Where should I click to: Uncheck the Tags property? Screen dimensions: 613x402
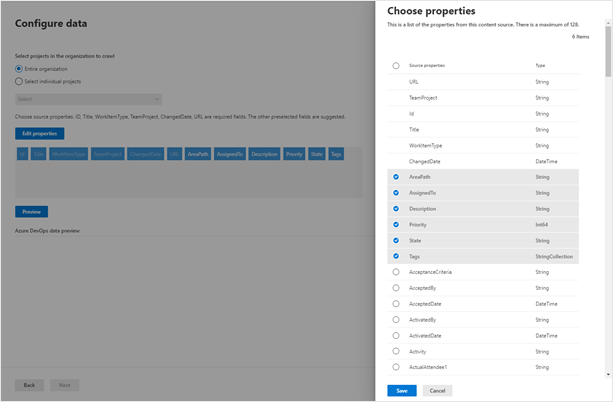coord(396,256)
